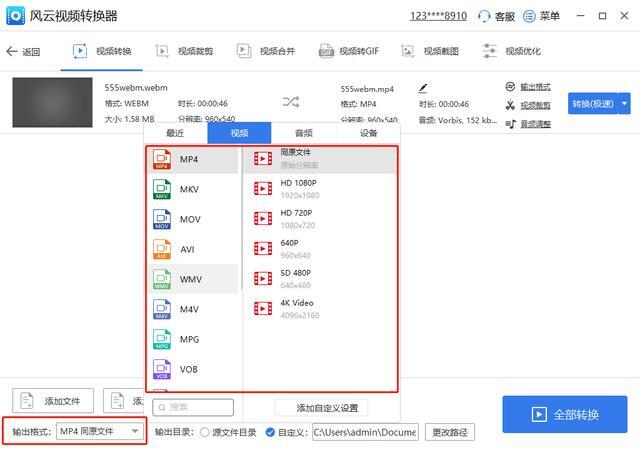Open the 最近 format tab

point(175,133)
